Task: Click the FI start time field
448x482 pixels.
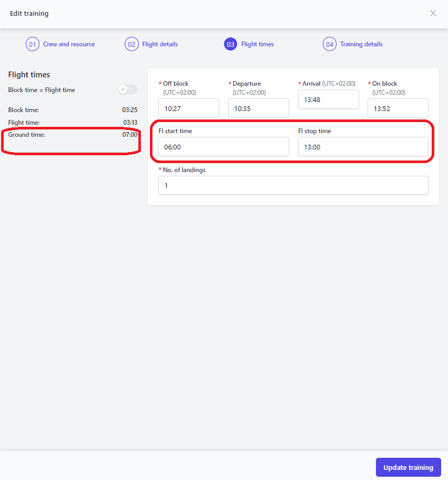Action: [x=223, y=147]
